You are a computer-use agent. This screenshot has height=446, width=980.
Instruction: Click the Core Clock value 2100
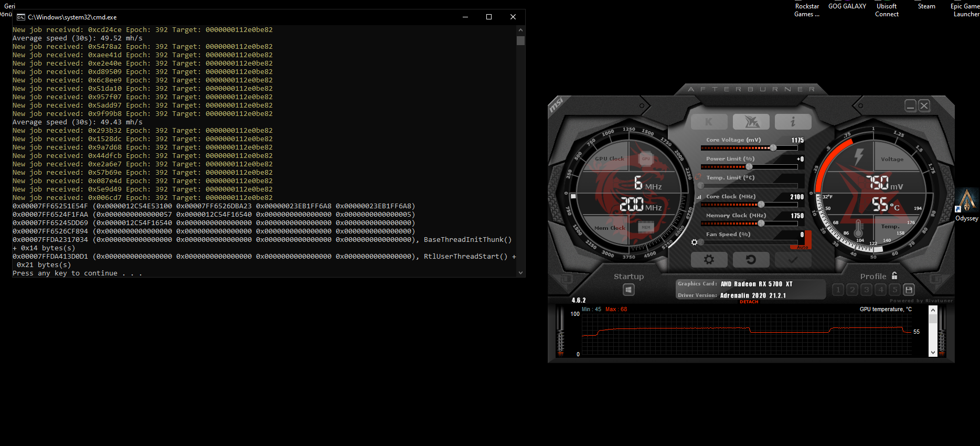[797, 197]
